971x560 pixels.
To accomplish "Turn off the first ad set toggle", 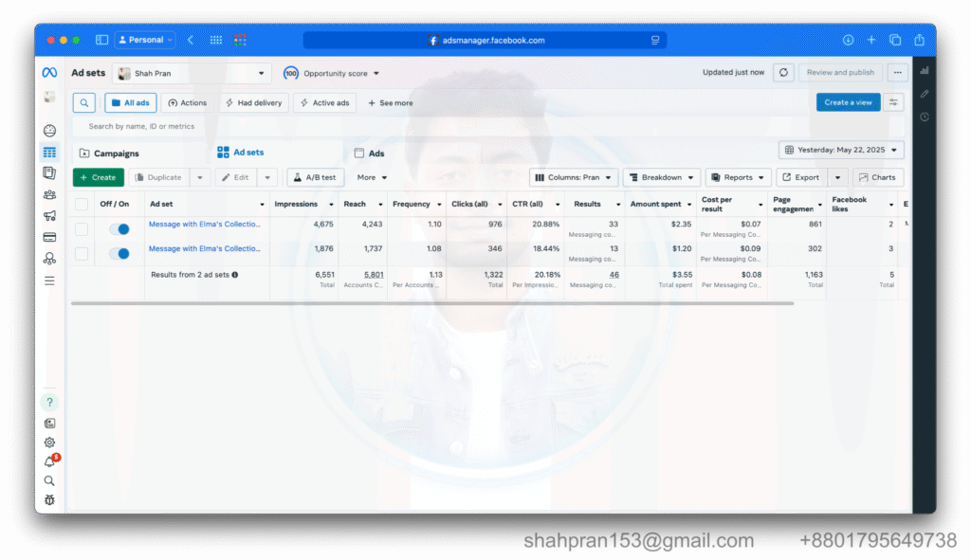I will point(119,229).
